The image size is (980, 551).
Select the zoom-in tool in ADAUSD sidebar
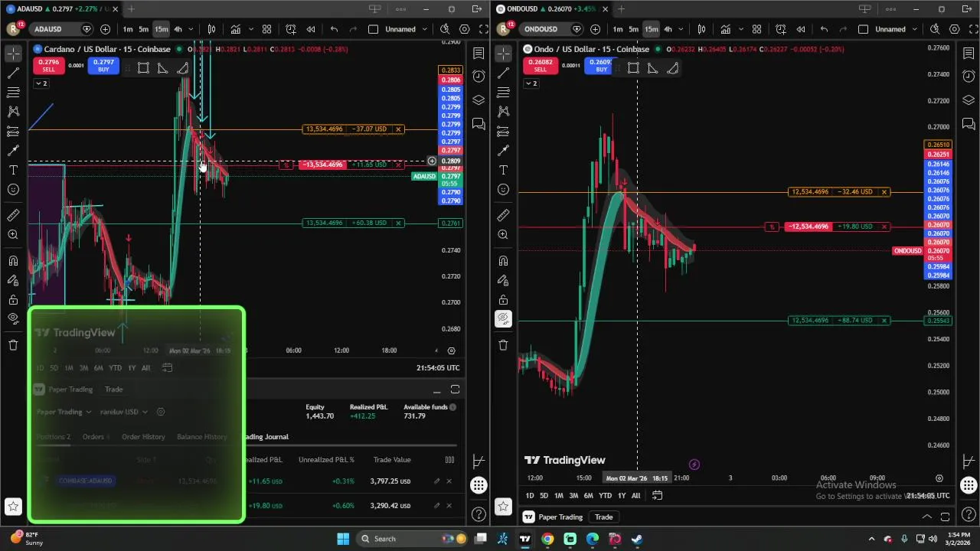pos(13,234)
